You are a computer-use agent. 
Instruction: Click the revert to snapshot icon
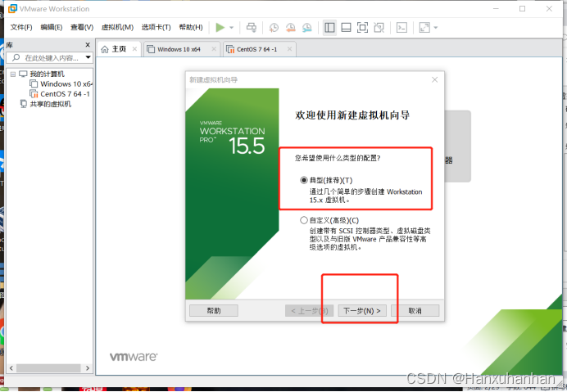click(x=290, y=28)
